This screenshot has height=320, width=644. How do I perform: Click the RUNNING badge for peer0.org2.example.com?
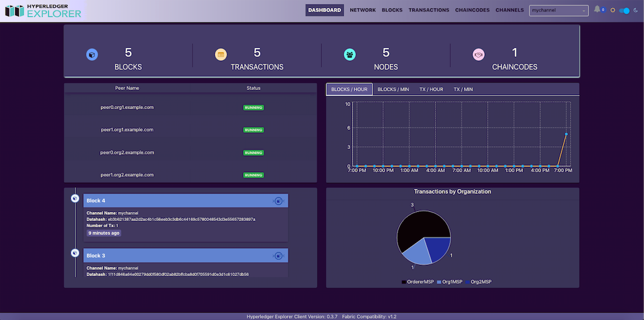click(x=254, y=153)
